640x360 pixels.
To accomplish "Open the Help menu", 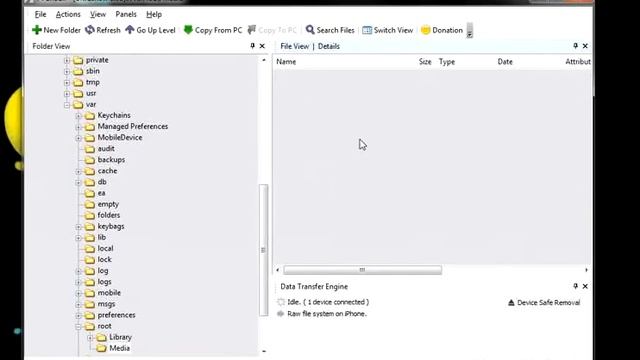I will point(154,14).
